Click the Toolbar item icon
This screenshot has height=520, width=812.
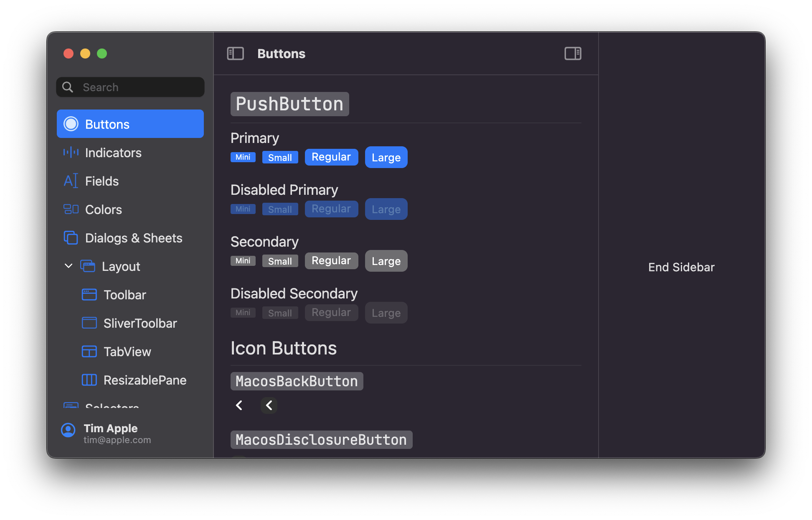point(89,295)
